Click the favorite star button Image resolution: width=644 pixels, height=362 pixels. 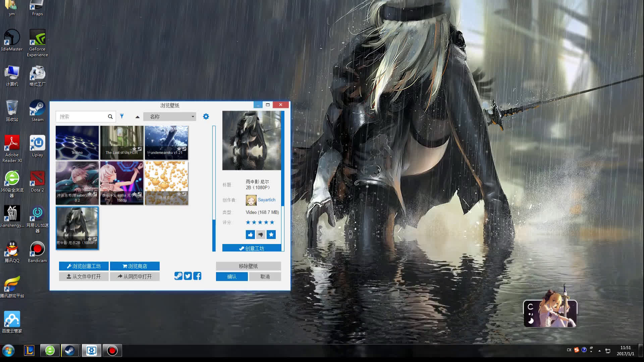click(x=271, y=235)
